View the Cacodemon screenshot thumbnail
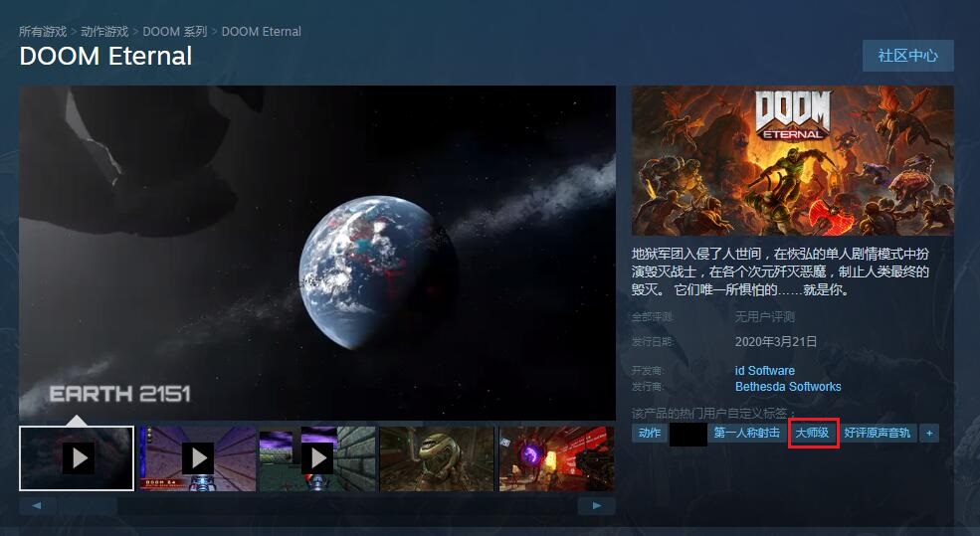The width and height of the screenshot is (980, 536). (x=437, y=458)
